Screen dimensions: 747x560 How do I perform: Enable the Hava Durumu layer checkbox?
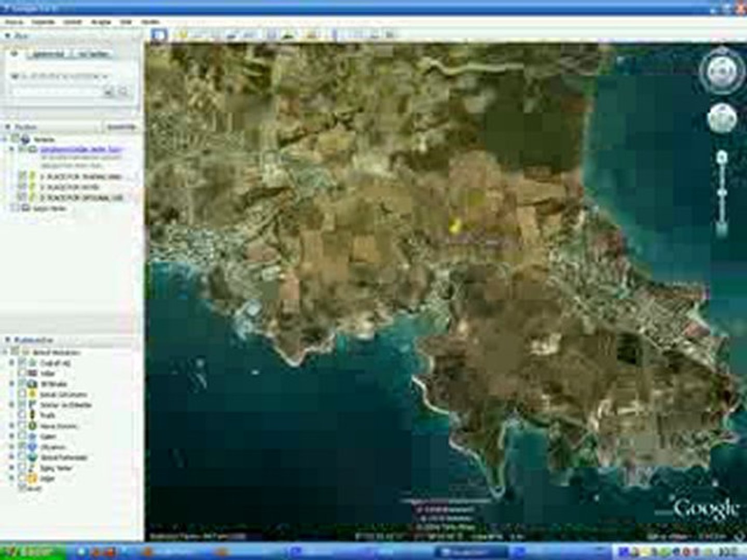point(22,426)
